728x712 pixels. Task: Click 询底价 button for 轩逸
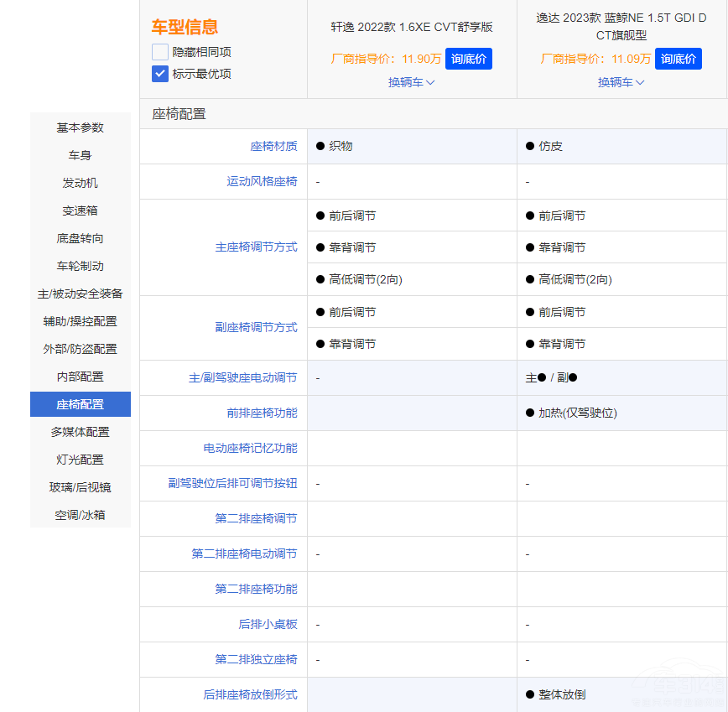(x=468, y=59)
